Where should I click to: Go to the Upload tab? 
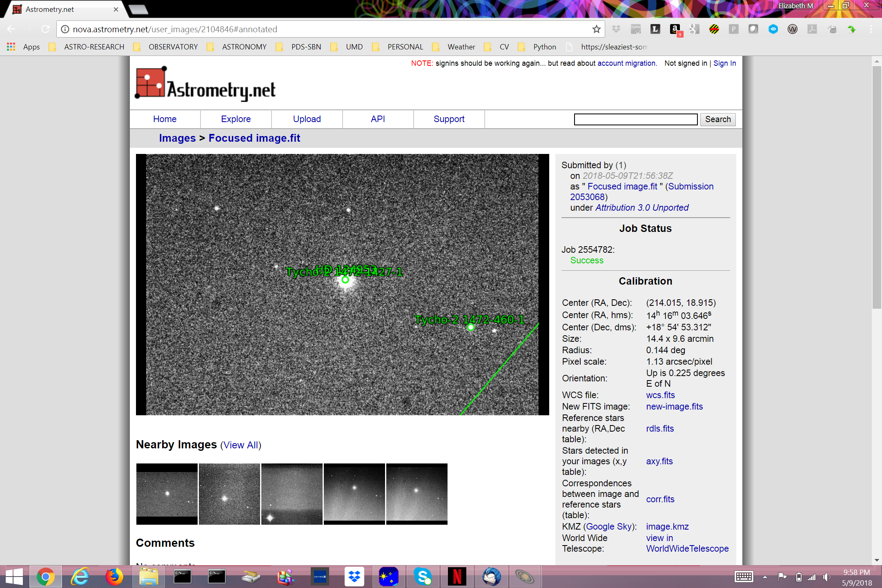307,119
